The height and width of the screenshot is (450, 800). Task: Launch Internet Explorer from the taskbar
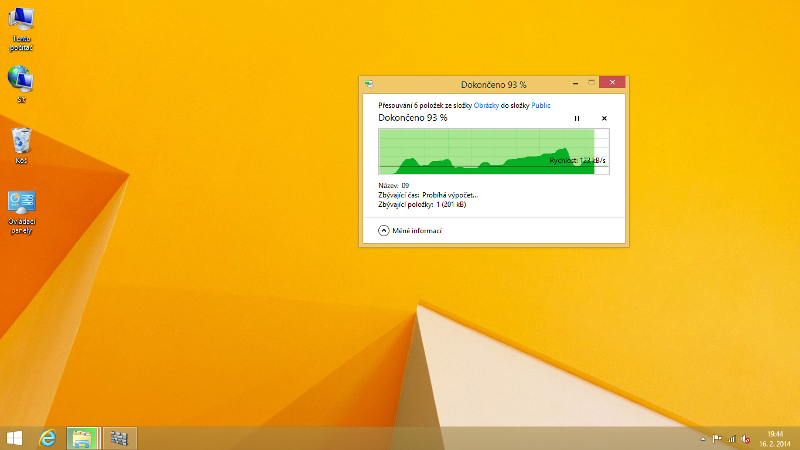pos(47,438)
